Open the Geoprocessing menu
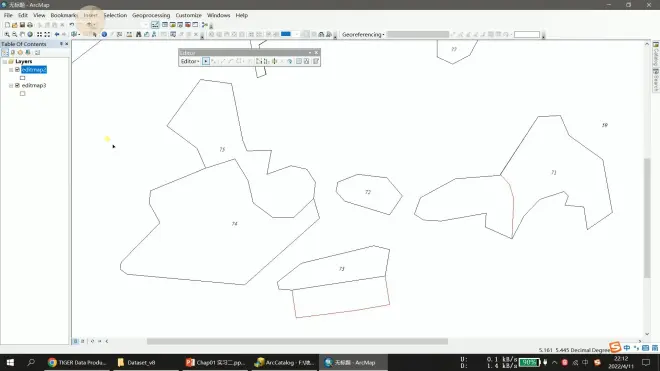 pyautogui.click(x=151, y=15)
